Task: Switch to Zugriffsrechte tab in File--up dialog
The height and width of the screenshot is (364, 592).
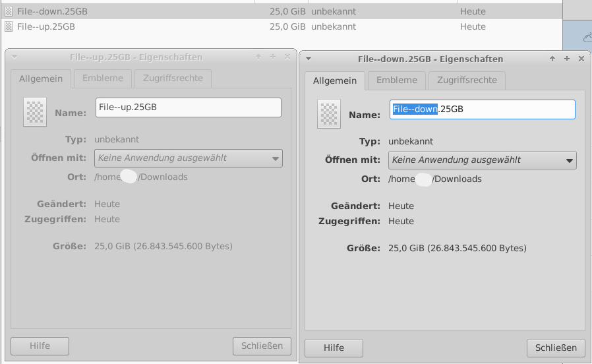Action: [x=173, y=78]
